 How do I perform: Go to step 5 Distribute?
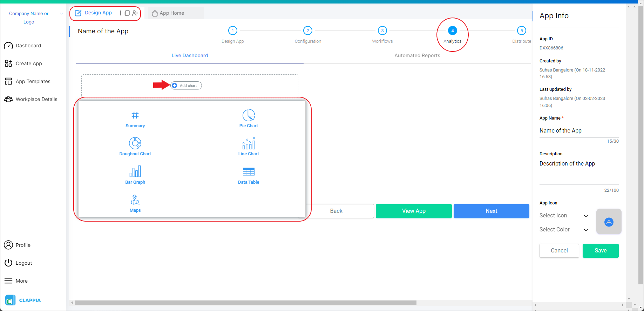click(x=522, y=31)
